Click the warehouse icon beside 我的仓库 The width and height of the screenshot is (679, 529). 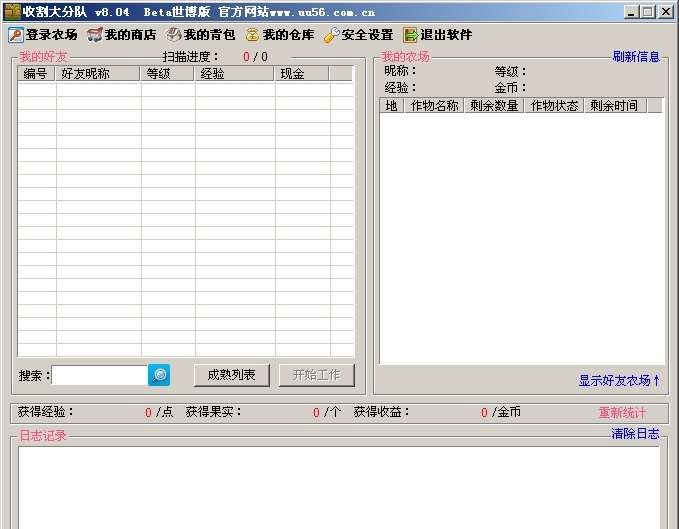tap(252, 35)
